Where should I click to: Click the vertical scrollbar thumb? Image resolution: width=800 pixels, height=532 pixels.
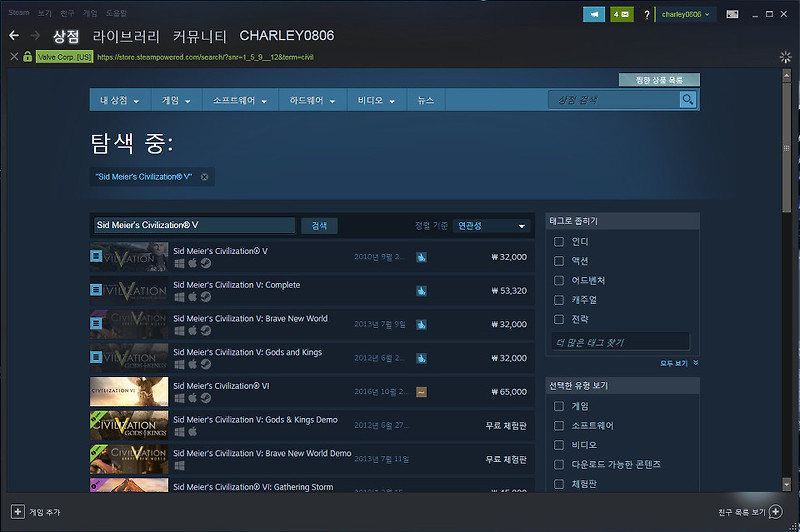[x=786, y=148]
